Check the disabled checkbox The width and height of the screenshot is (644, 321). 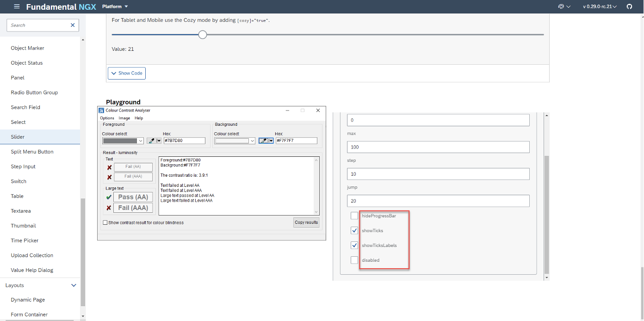[354, 260]
